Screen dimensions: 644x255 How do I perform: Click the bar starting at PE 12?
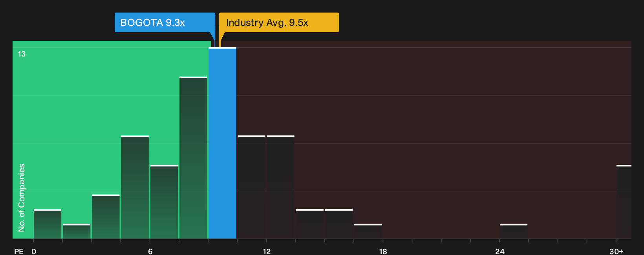click(281, 187)
